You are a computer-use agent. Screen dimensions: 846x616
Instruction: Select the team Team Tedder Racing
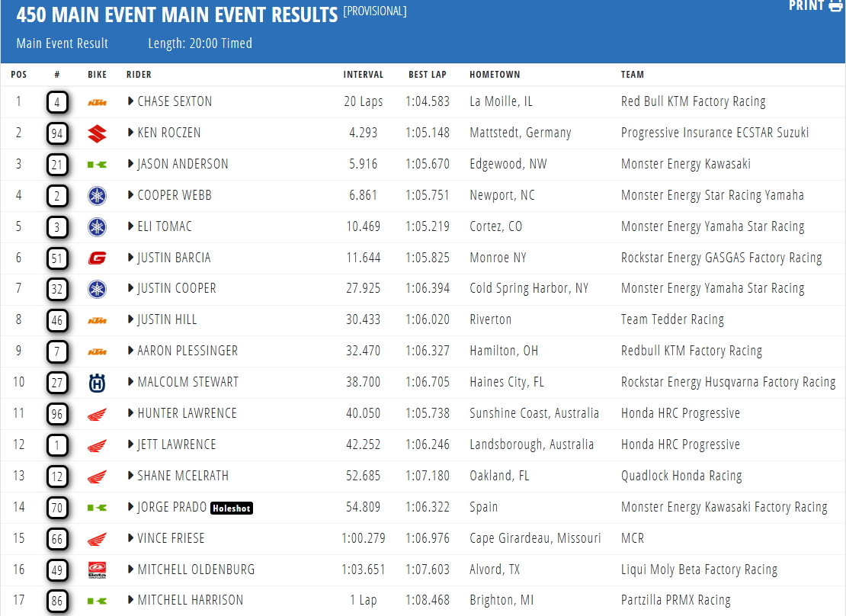point(672,319)
